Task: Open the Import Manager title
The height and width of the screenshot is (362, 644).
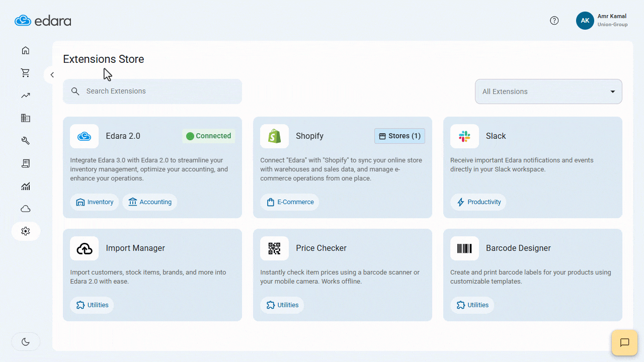Action: (135, 248)
